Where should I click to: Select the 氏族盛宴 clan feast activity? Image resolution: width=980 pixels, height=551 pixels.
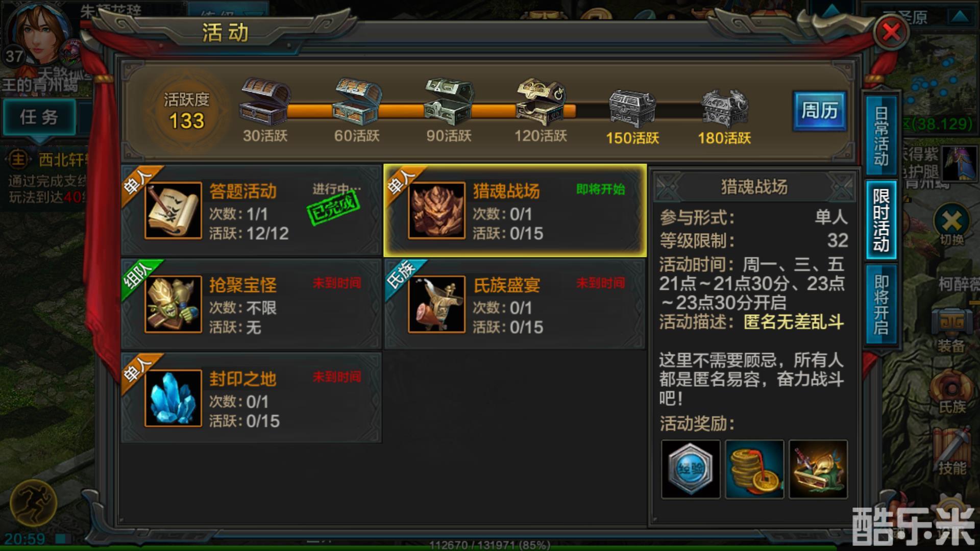[515, 304]
